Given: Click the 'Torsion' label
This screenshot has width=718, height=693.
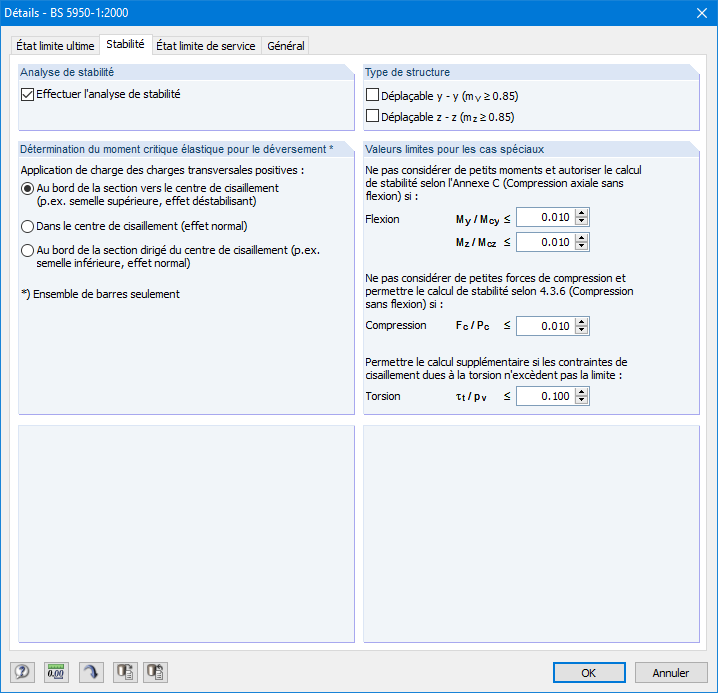Looking at the screenshot, I should coord(383,396).
